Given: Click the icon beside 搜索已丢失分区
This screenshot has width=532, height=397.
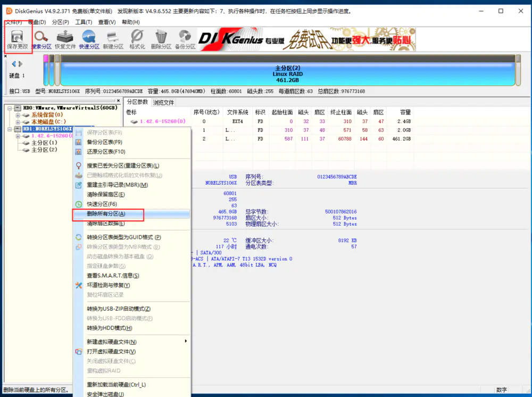Looking at the screenshot, I should pos(78,166).
